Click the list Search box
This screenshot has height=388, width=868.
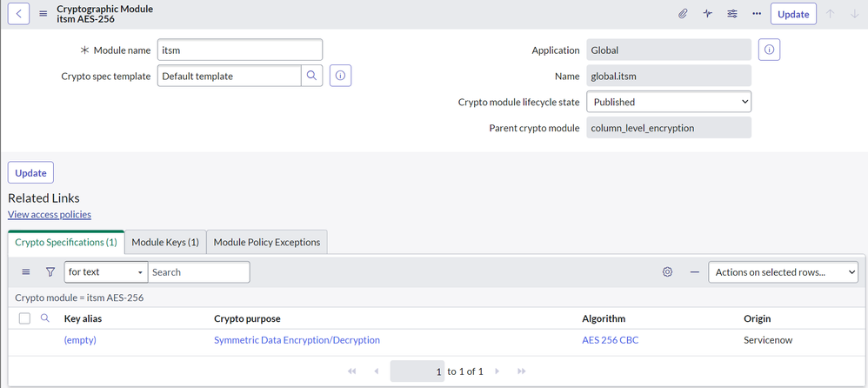[x=198, y=271]
